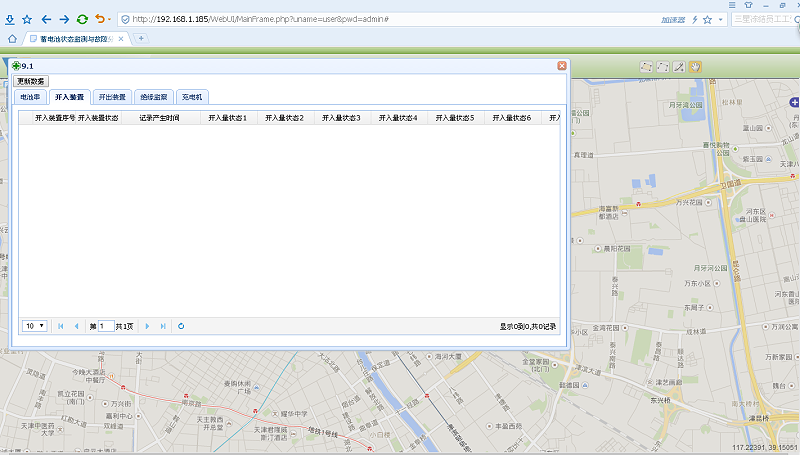
Task: Expand the undo close-tab history dropdown
Action: click(x=108, y=19)
